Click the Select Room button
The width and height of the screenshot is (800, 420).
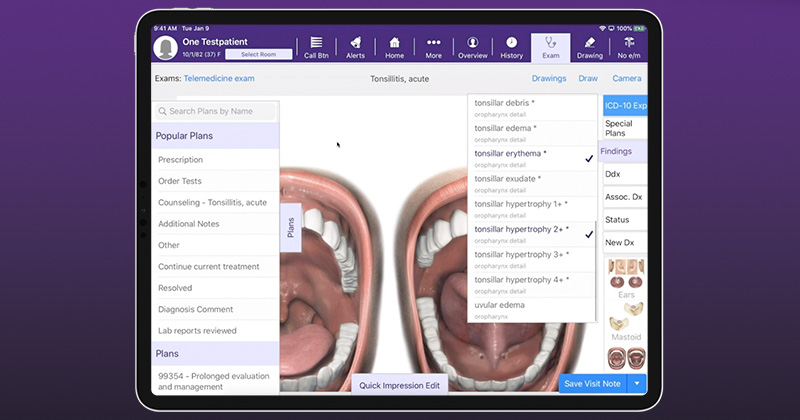point(259,54)
